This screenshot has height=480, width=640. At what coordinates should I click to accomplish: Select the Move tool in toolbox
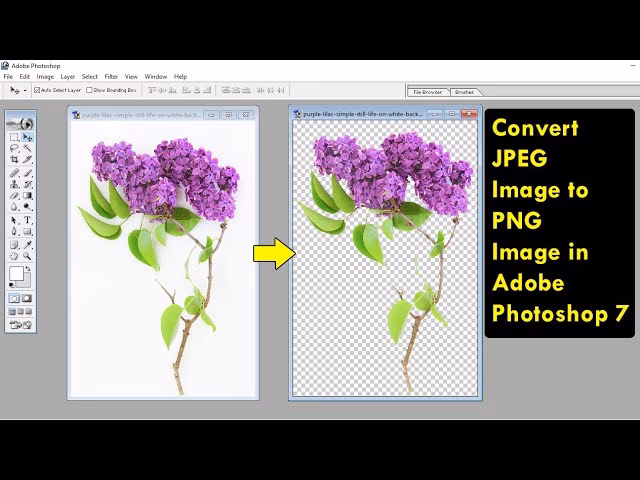click(27, 137)
